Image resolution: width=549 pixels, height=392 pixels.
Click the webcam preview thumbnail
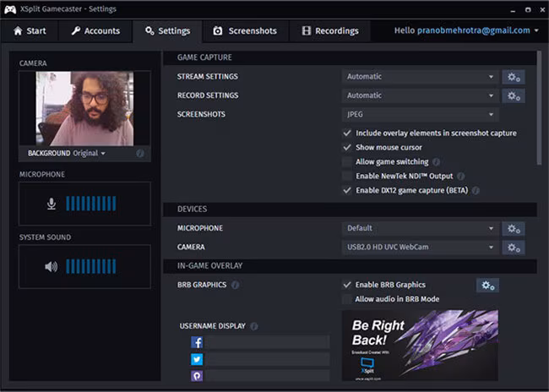pyautogui.click(x=84, y=109)
